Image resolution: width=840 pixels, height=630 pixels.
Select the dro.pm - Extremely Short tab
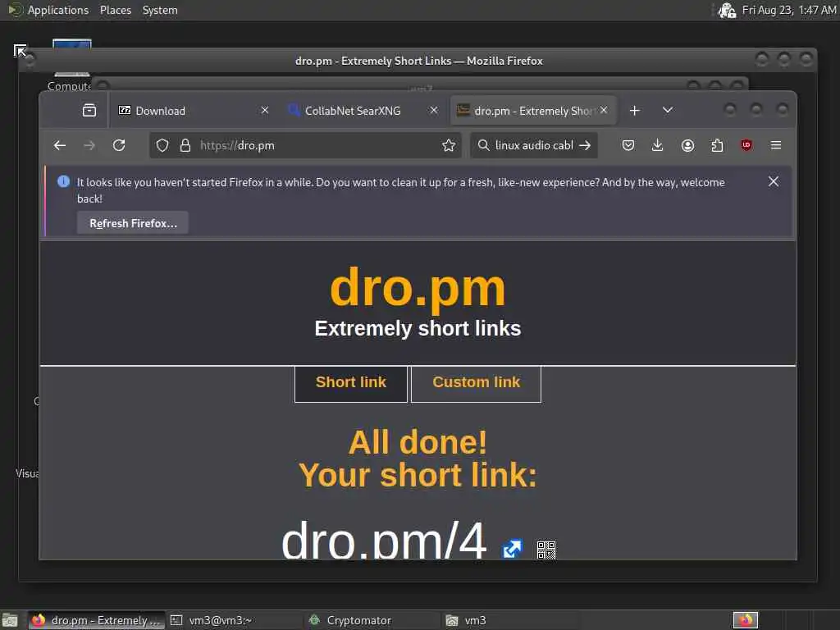(x=533, y=111)
